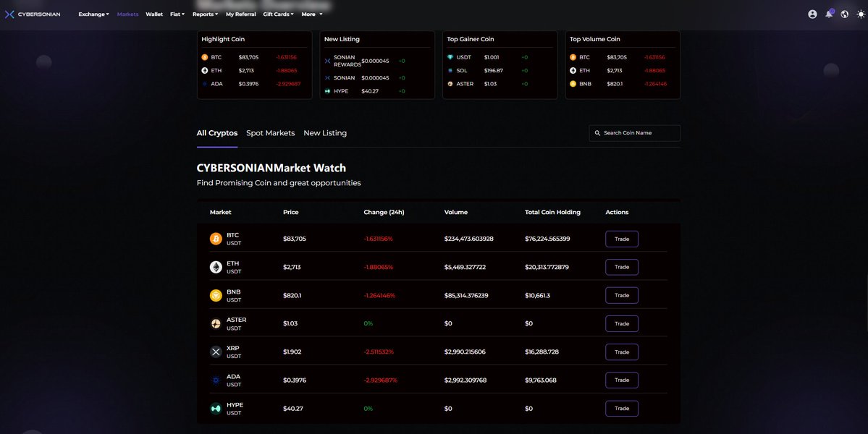The image size is (868, 434).
Task: Click the HYPE coin icon in Market Watch
Action: [x=215, y=407]
